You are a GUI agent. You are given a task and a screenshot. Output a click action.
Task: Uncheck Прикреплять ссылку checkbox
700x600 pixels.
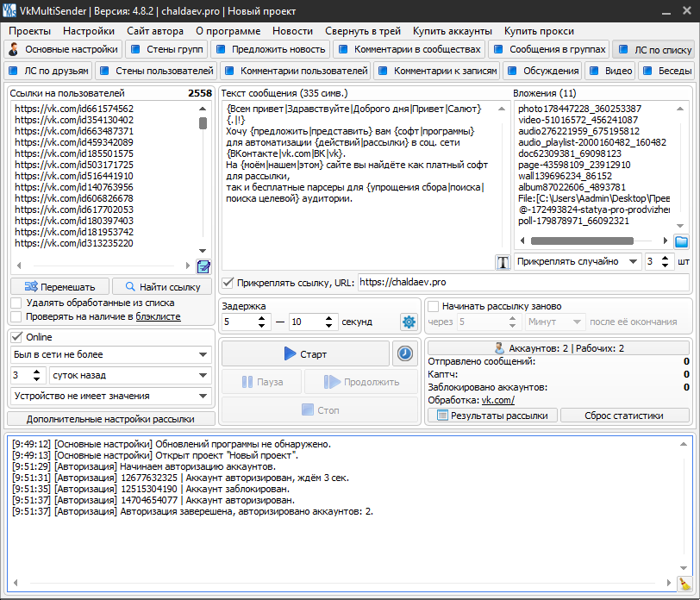[228, 282]
